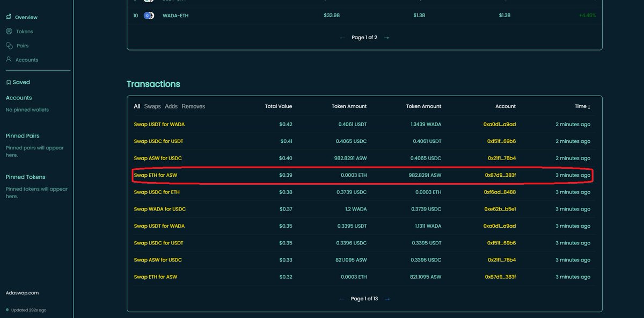
Task: Select the 982.8291 ASW amount in ETH swap row
Action: coord(424,175)
